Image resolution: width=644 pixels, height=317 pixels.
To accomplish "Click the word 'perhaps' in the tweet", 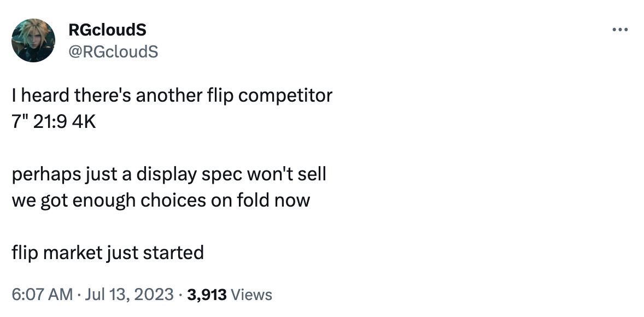I will pyautogui.click(x=46, y=175).
